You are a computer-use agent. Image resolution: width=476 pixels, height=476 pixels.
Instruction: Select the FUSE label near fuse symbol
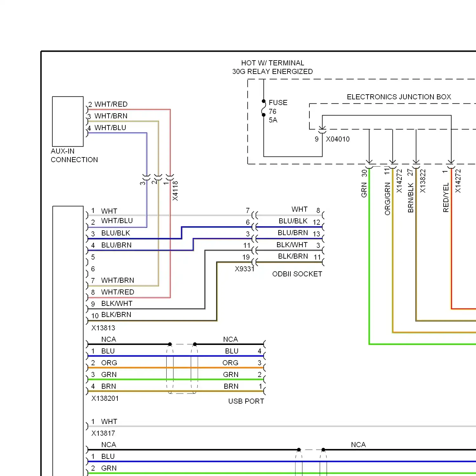coord(278,102)
